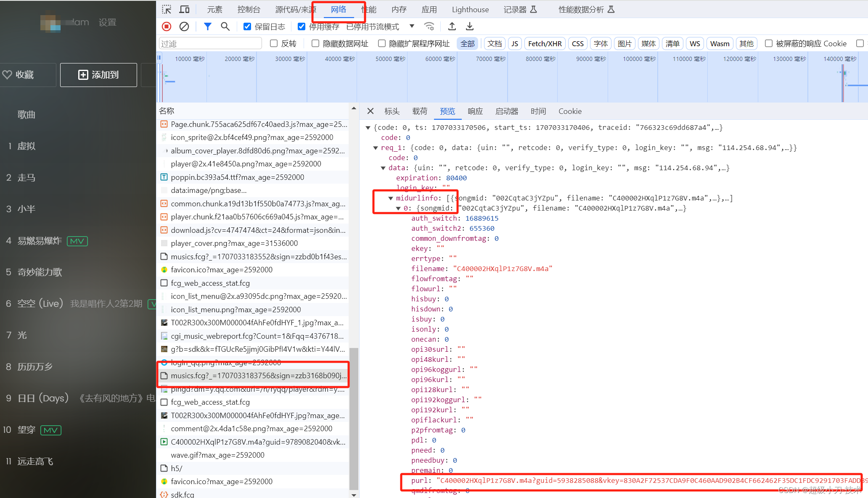Image resolution: width=868 pixels, height=498 pixels.
Task: Click import HAR upload icon
Action: pos(452,26)
